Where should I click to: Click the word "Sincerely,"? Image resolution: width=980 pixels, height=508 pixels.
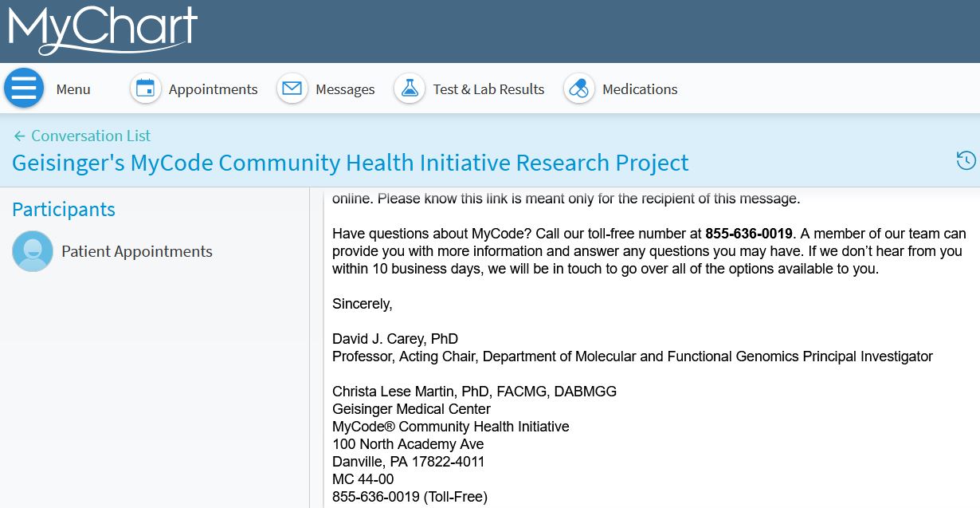click(x=363, y=304)
